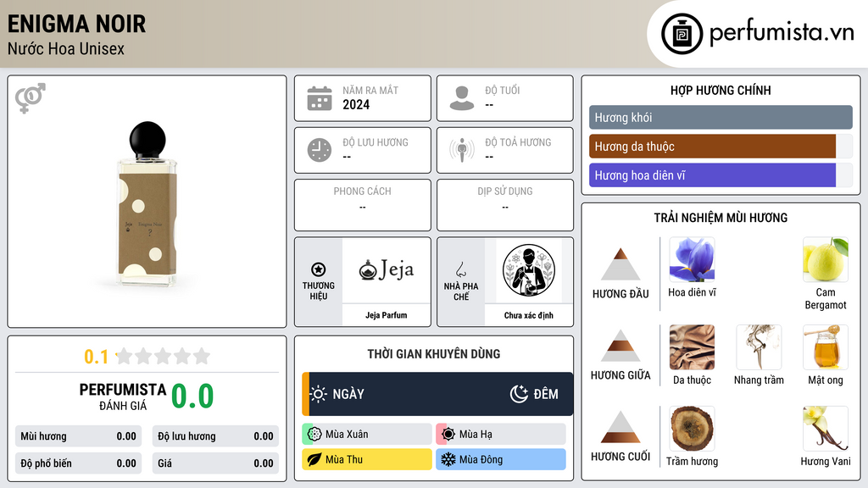The width and height of the screenshot is (868, 488).
Task: Open the Enigma Noir bottle image
Action: [147, 203]
